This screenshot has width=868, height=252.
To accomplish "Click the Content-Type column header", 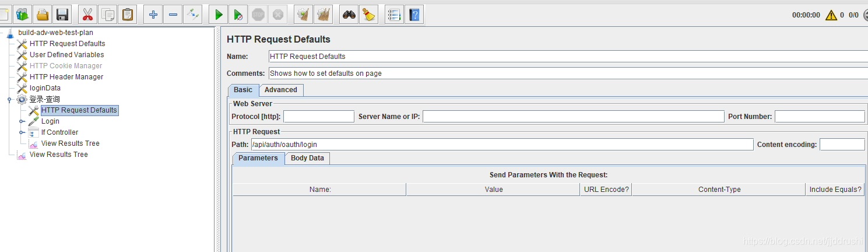I will coord(719,190).
